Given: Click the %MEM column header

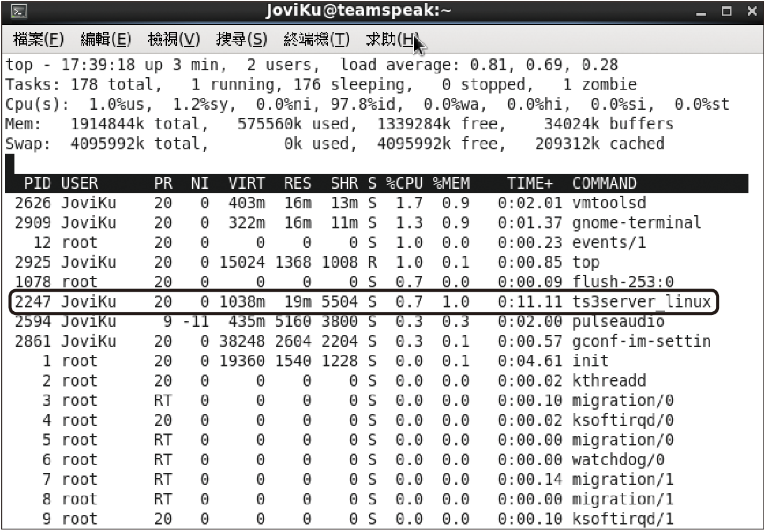Looking at the screenshot, I should [451, 183].
